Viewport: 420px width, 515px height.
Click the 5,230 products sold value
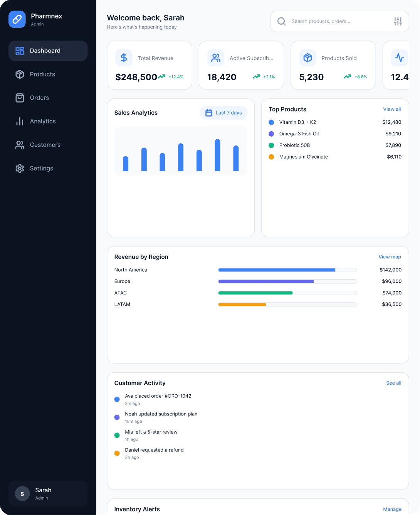click(311, 77)
